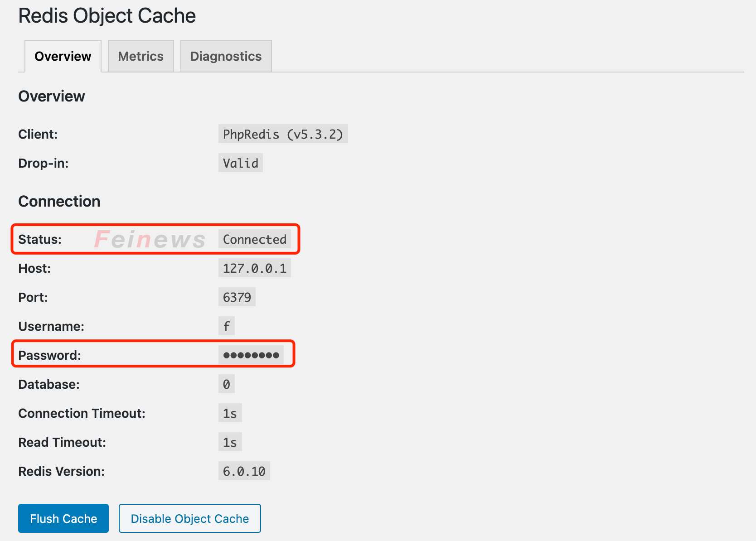Click the Port: label
756x541 pixels.
pos(33,297)
